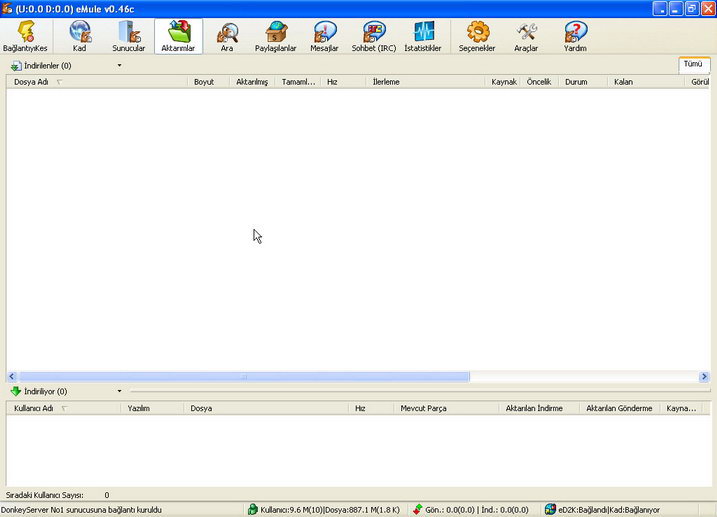Click the İndirilenler downloads list icon
The image size is (717, 517).
[x=16, y=66]
